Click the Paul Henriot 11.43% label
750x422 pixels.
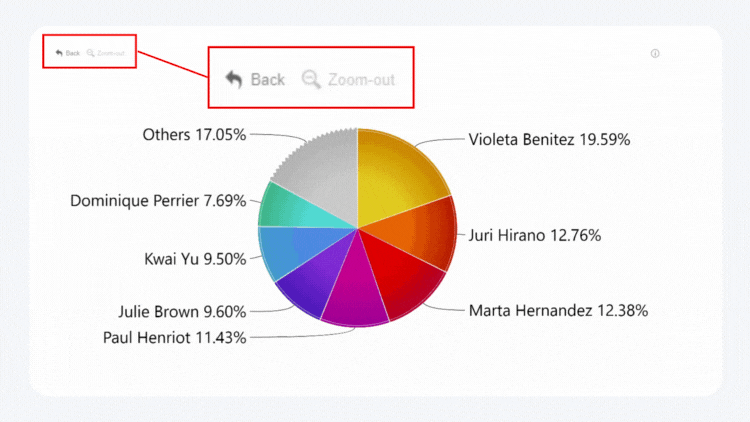pyautogui.click(x=175, y=338)
